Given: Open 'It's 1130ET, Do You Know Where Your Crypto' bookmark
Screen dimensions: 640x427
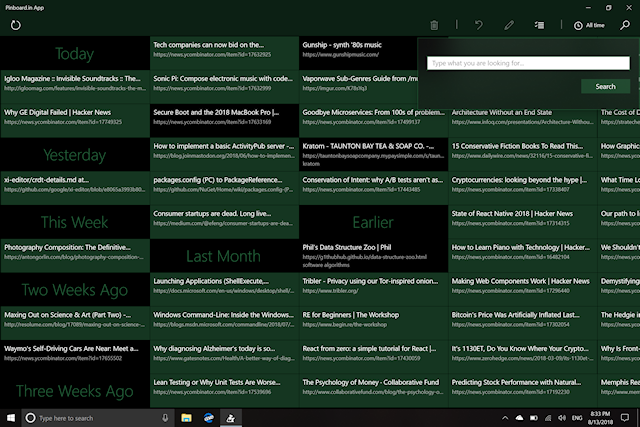Looking at the screenshot, I should [522, 357].
